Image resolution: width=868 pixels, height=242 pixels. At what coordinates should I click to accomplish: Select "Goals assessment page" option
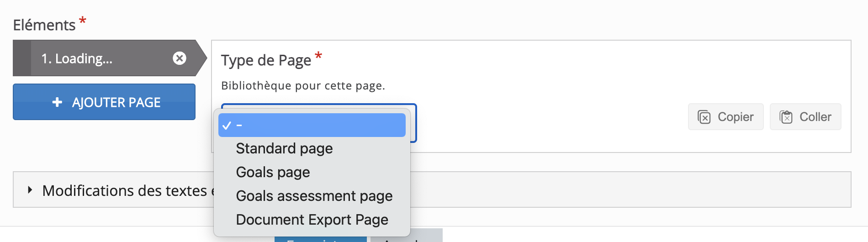314,196
